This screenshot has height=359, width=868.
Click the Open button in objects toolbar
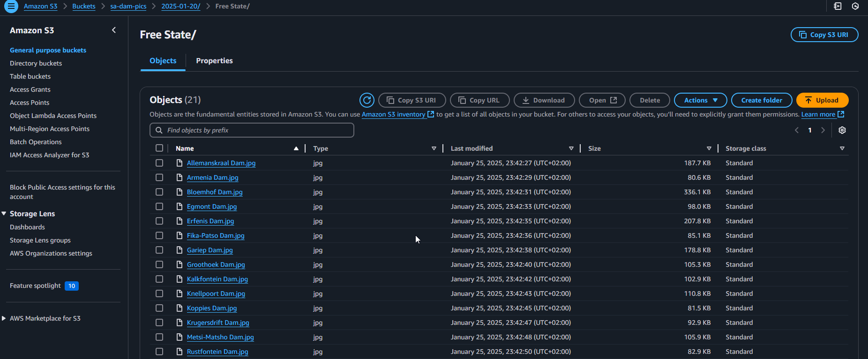(603, 100)
